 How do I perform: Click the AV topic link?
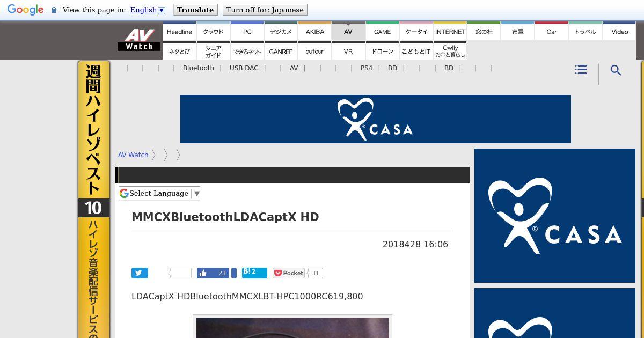tap(294, 68)
